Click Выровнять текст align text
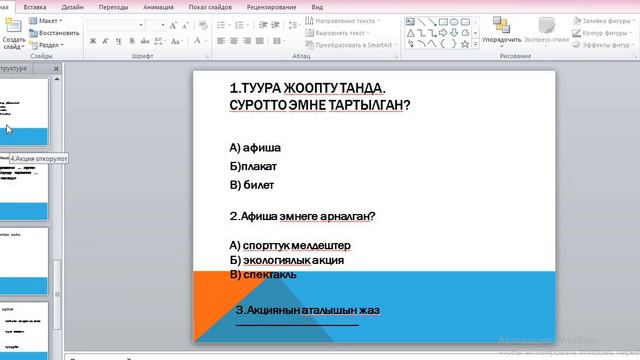The height and width of the screenshot is (360, 640). tap(338, 33)
